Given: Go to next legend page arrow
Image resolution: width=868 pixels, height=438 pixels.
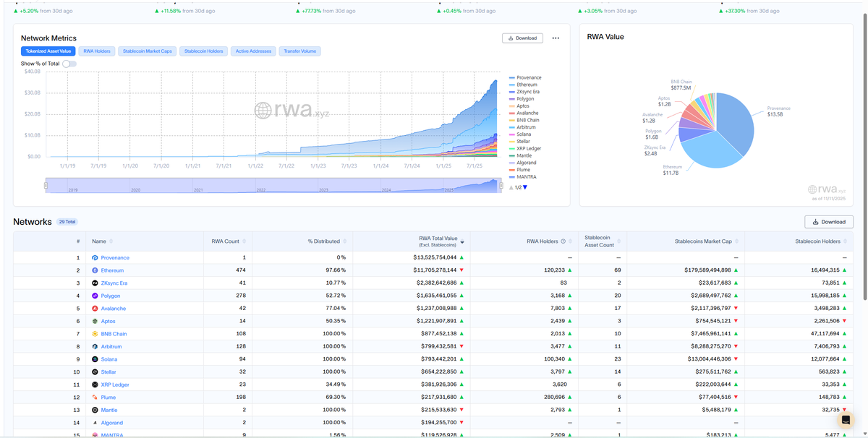Looking at the screenshot, I should coord(525,187).
